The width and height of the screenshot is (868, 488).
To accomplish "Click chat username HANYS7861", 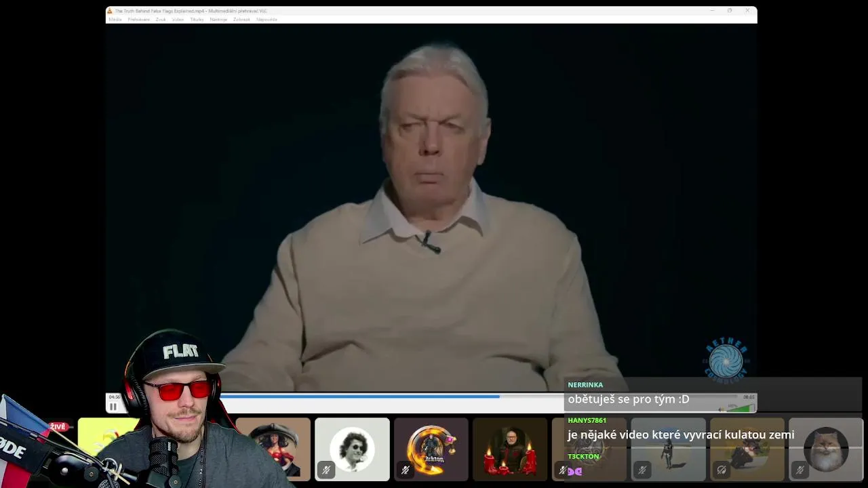I will pyautogui.click(x=587, y=420).
